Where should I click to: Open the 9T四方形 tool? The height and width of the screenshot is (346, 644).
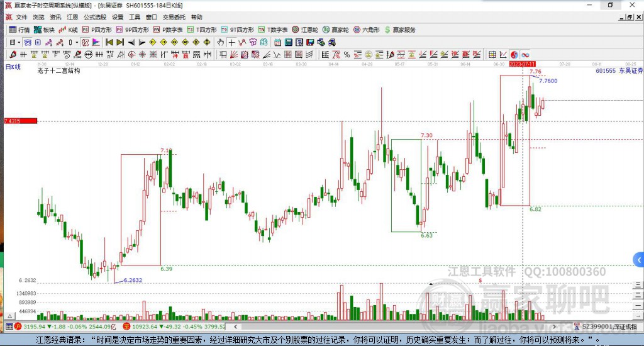coord(237,30)
